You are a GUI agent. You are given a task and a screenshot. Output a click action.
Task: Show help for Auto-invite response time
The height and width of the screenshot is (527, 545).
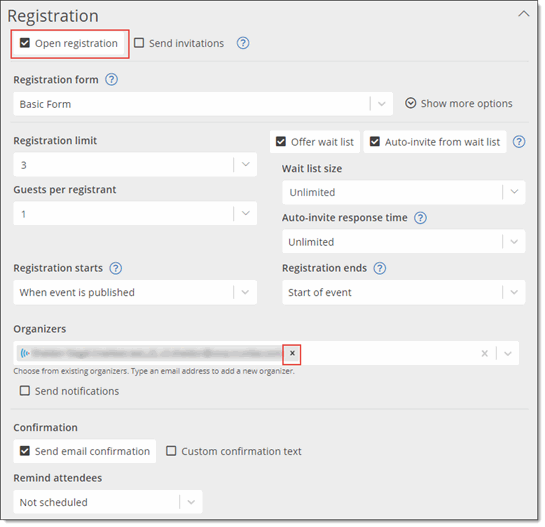coord(420,218)
